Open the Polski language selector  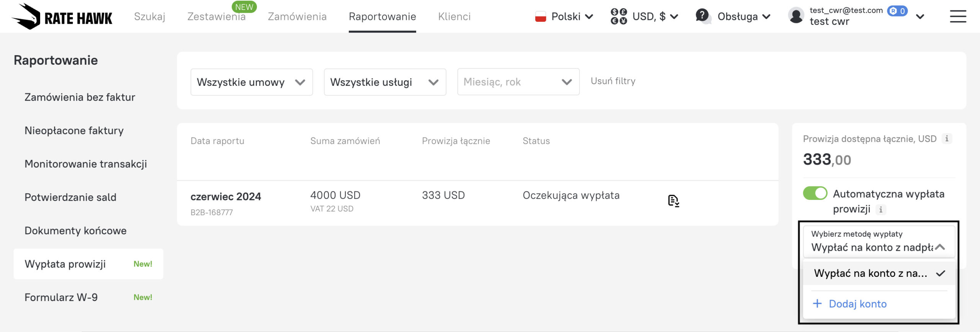click(x=565, y=16)
